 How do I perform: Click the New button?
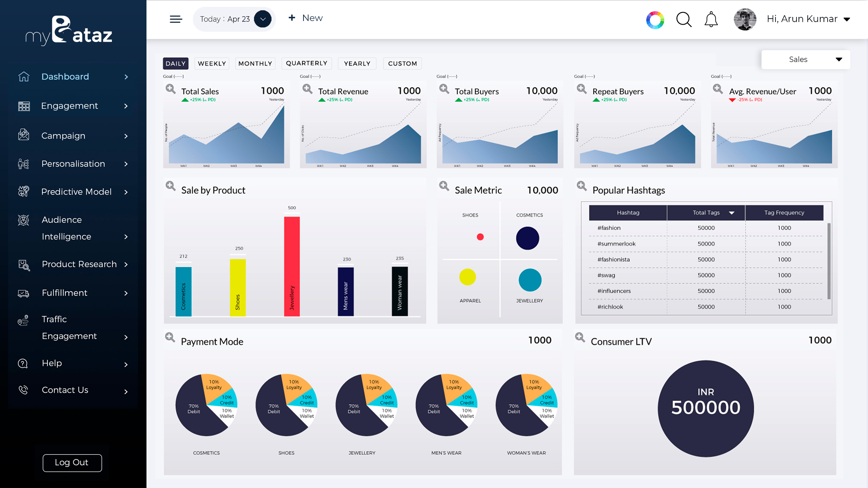pyautogui.click(x=305, y=18)
